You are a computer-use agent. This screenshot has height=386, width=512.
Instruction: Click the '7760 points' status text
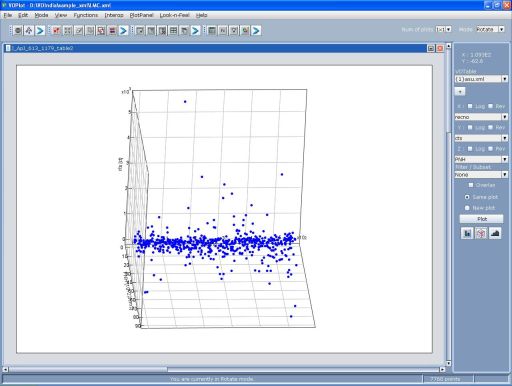pos(445,379)
